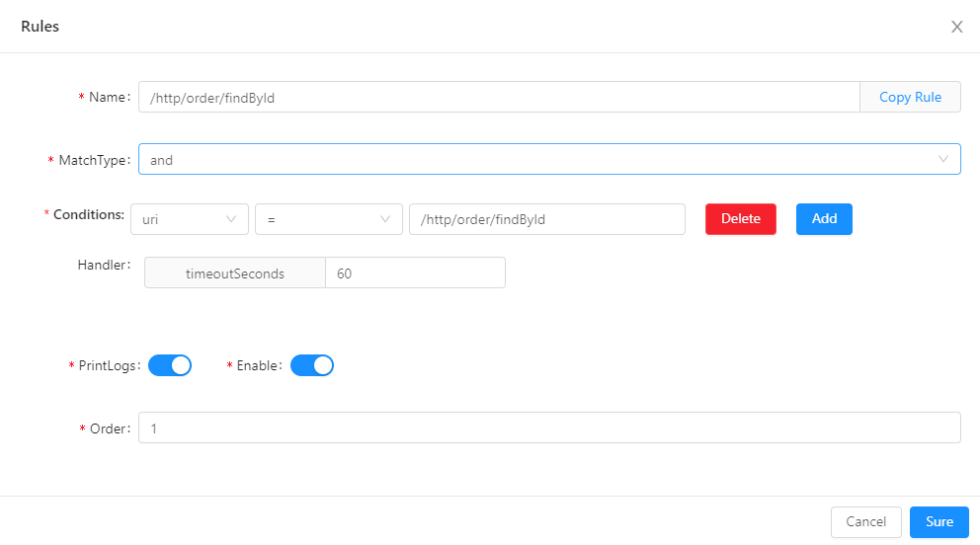This screenshot has width=980, height=545.
Task: Expand the uri condition type dropdown
Action: [x=188, y=219]
